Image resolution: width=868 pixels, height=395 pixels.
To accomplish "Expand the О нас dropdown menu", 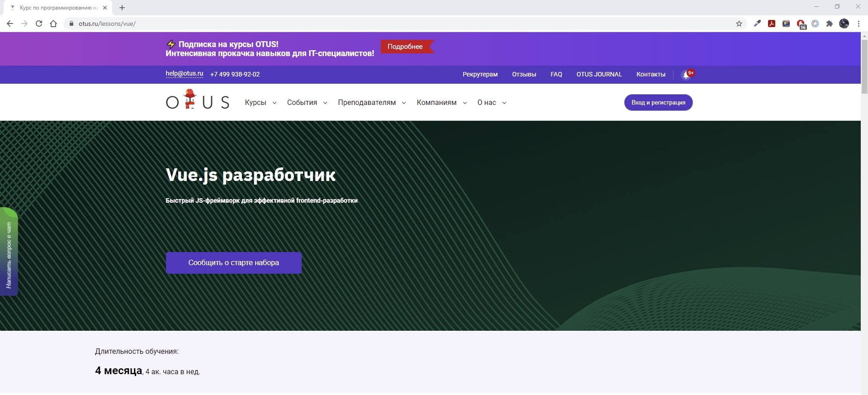I will pos(492,103).
